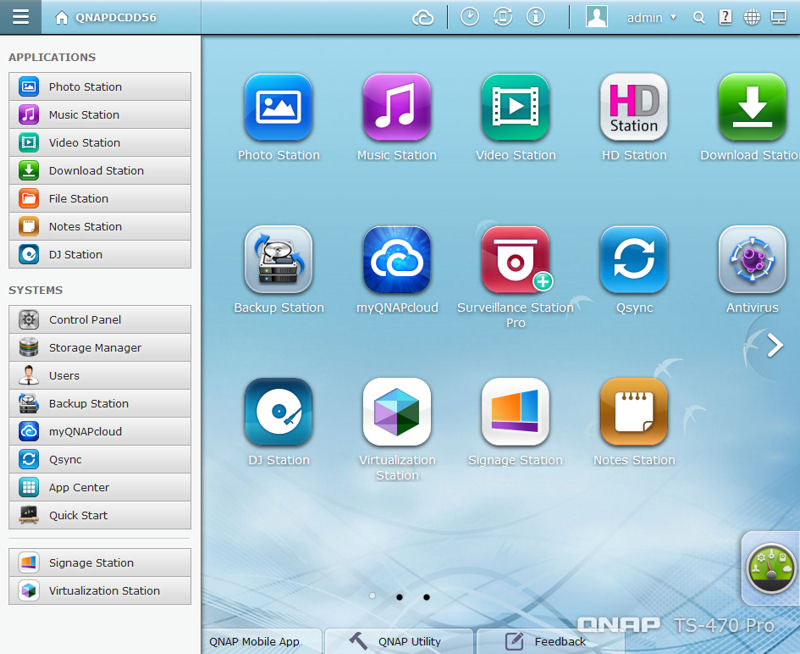This screenshot has height=654, width=800.
Task: Open the search magnifier icon
Action: [x=699, y=18]
